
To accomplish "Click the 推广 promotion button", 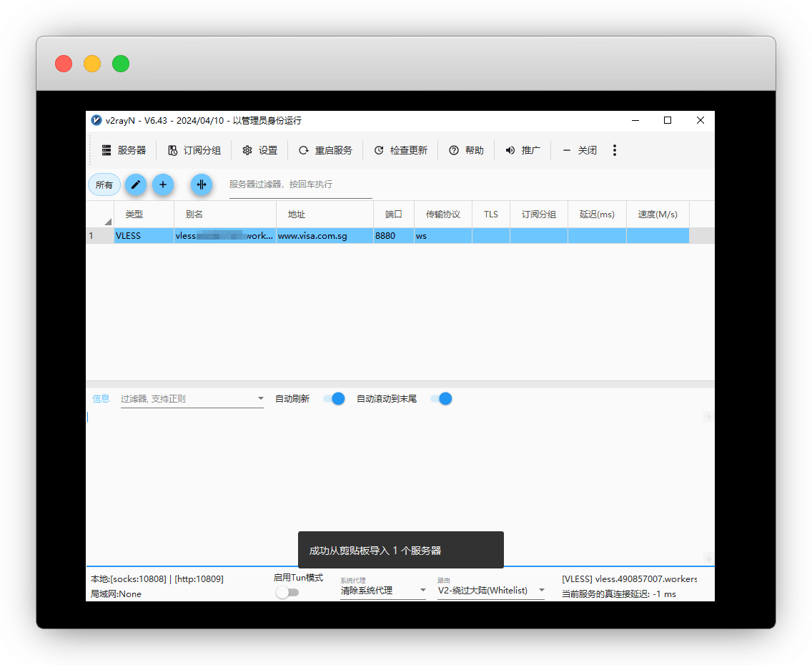I will (x=523, y=150).
